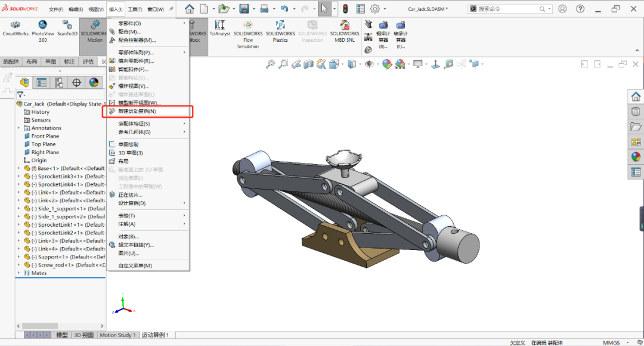Click the MMGS unit system in status bar
644x346 pixels.
(x=611, y=342)
